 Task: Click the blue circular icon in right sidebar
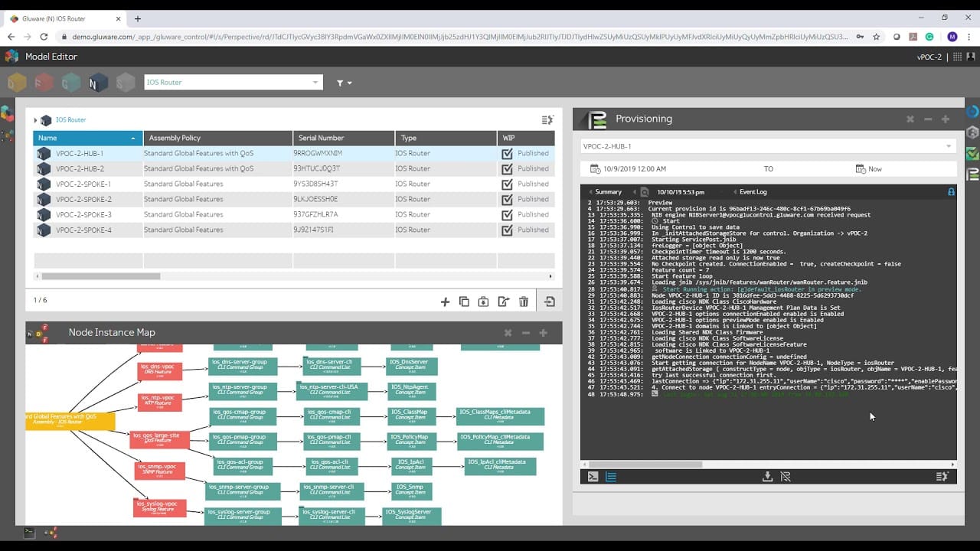click(972, 112)
